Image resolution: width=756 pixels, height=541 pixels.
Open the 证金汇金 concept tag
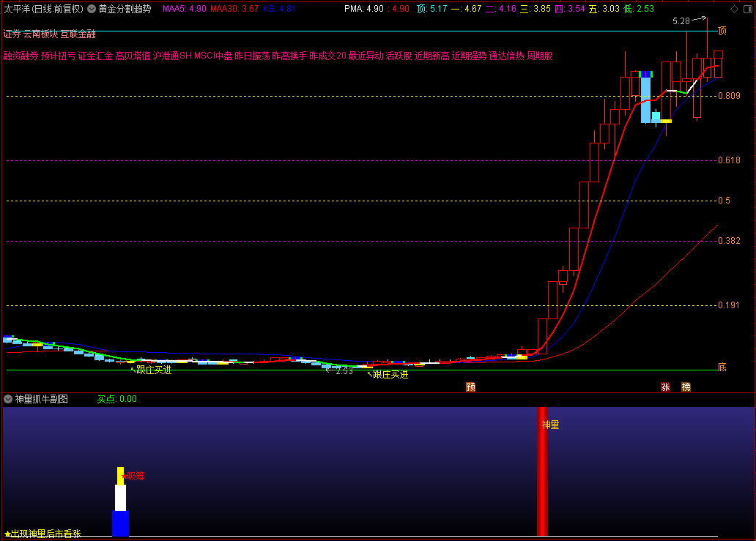point(95,56)
